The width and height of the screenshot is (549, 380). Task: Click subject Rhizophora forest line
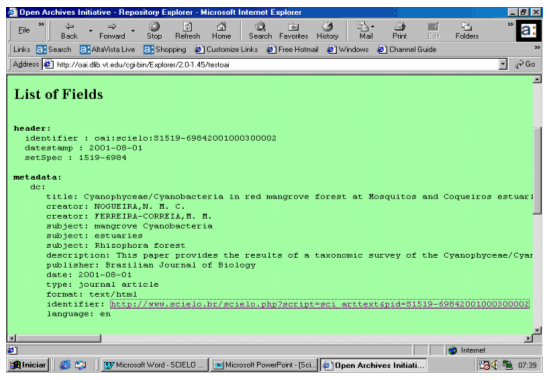(116, 245)
